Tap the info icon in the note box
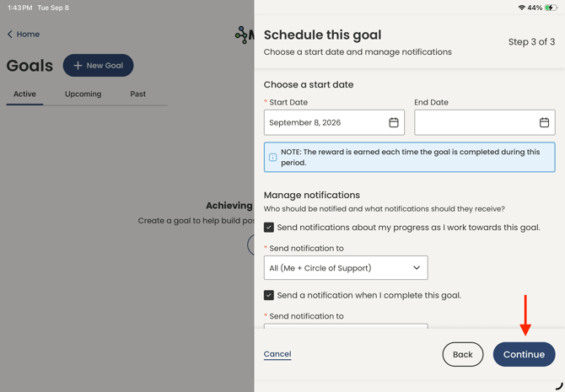The image size is (565, 392). click(272, 157)
